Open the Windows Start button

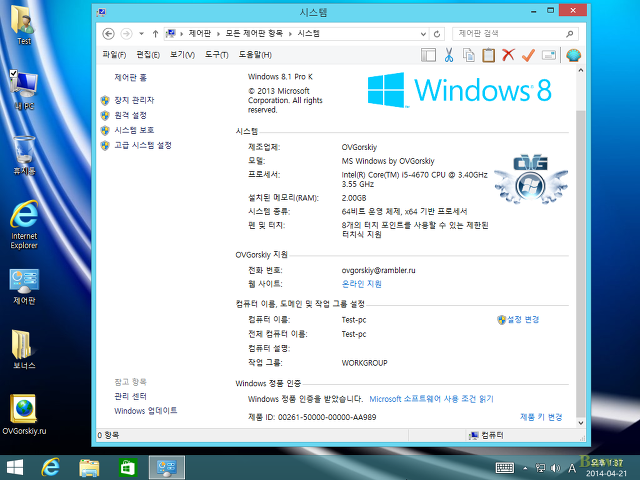[x=15, y=468]
